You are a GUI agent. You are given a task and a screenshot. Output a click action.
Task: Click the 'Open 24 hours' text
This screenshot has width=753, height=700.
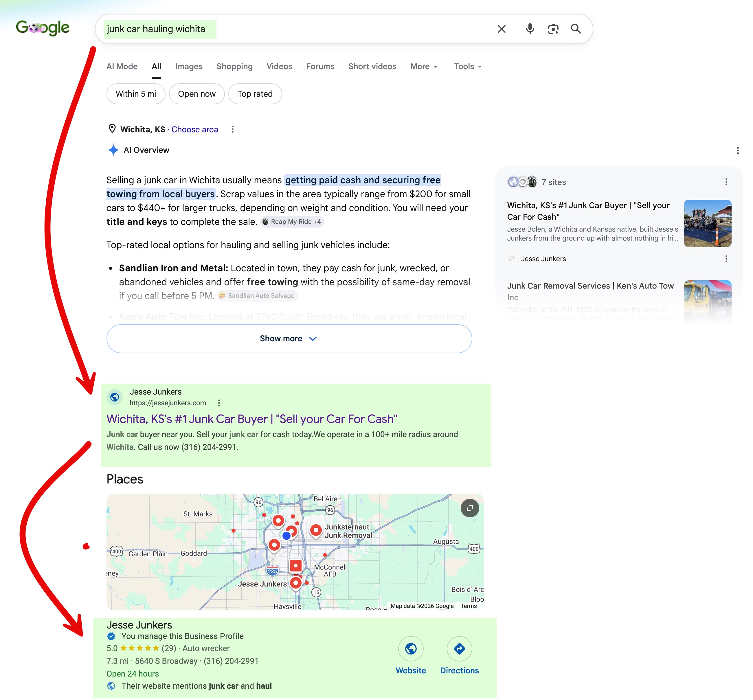[x=133, y=674]
